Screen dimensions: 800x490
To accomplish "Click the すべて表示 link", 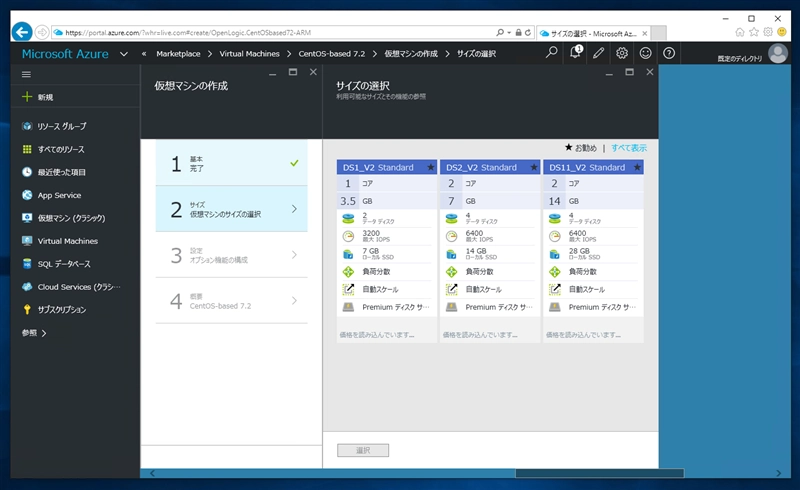I will click(629, 148).
